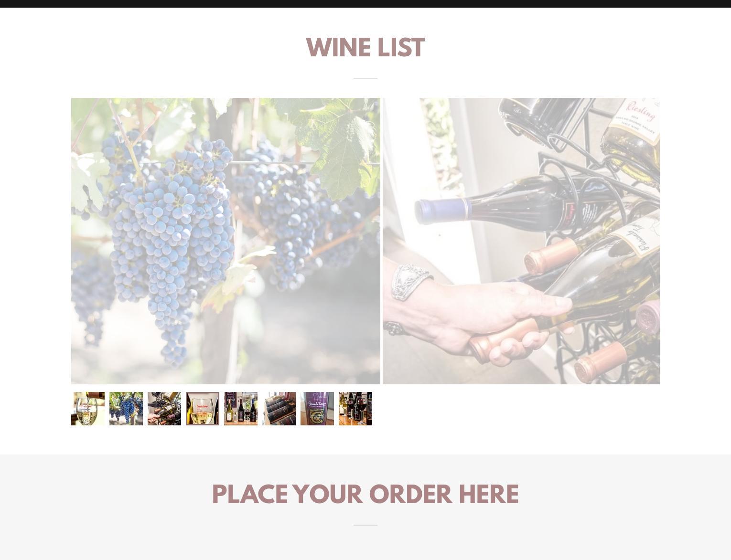Screen dimensions: 731x560
Task: Click the divider line under WINE LIST
Action: tap(365, 78)
